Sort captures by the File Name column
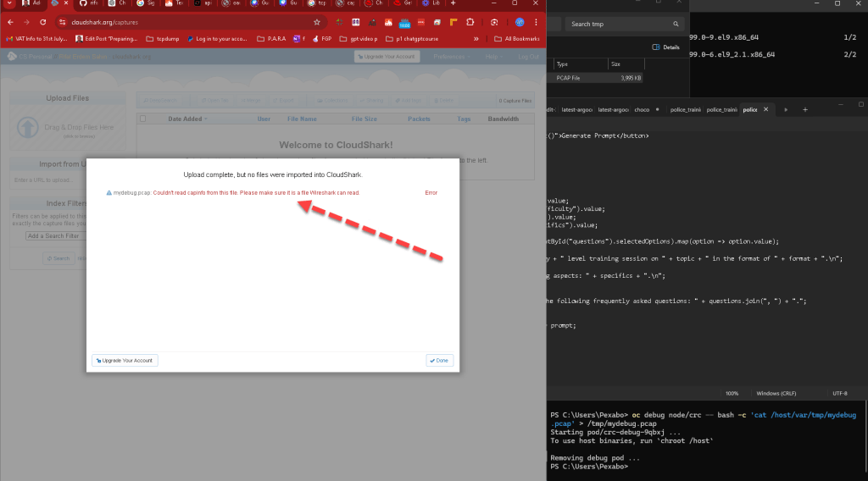 302,119
